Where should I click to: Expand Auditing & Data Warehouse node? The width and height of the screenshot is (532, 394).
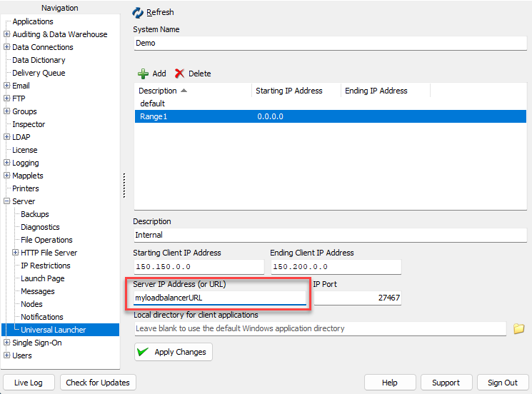click(7, 34)
